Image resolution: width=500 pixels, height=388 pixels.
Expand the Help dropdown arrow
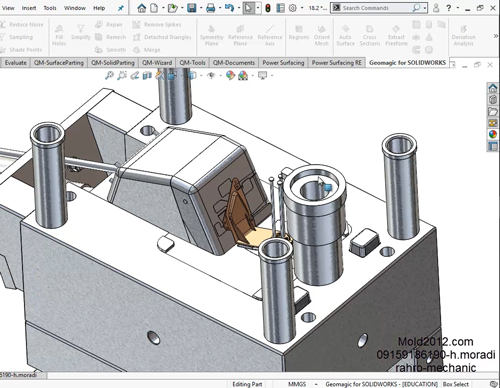pyautogui.click(x=458, y=8)
